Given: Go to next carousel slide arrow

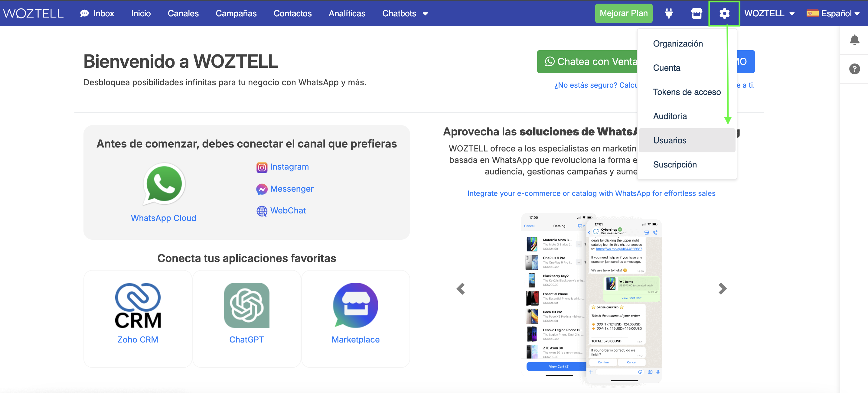Looking at the screenshot, I should pos(722,289).
